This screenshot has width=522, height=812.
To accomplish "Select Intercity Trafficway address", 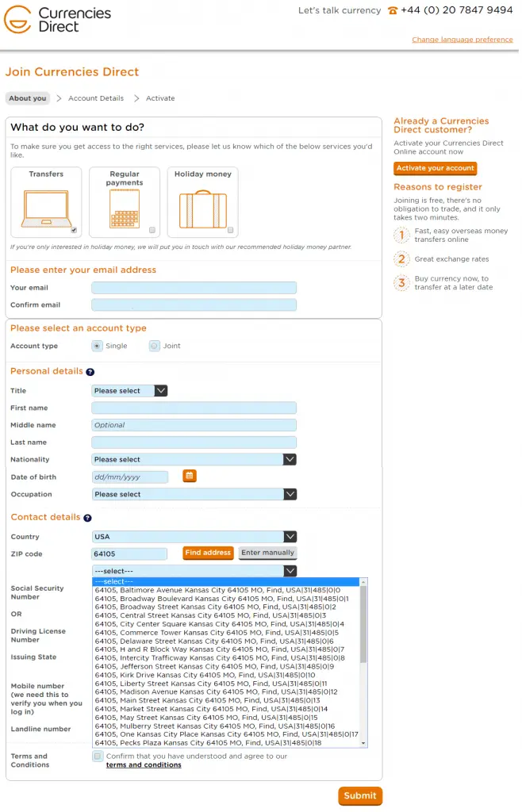I will coord(226,658).
